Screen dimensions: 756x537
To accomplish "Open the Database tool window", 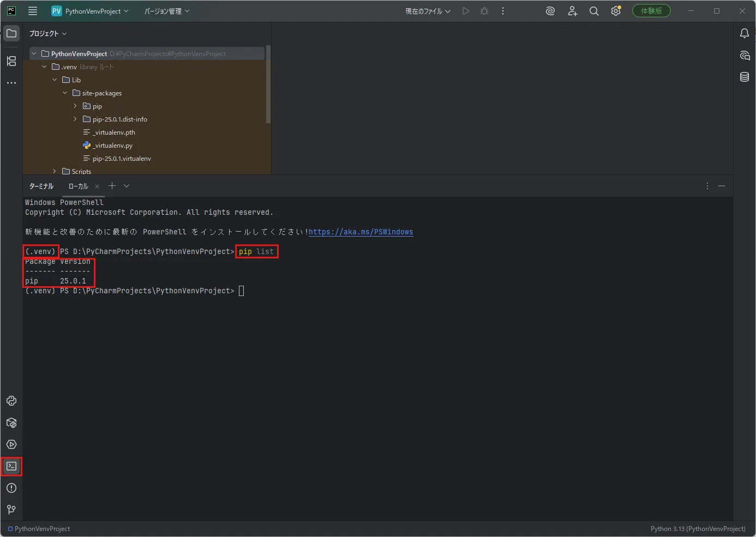I will pos(745,77).
